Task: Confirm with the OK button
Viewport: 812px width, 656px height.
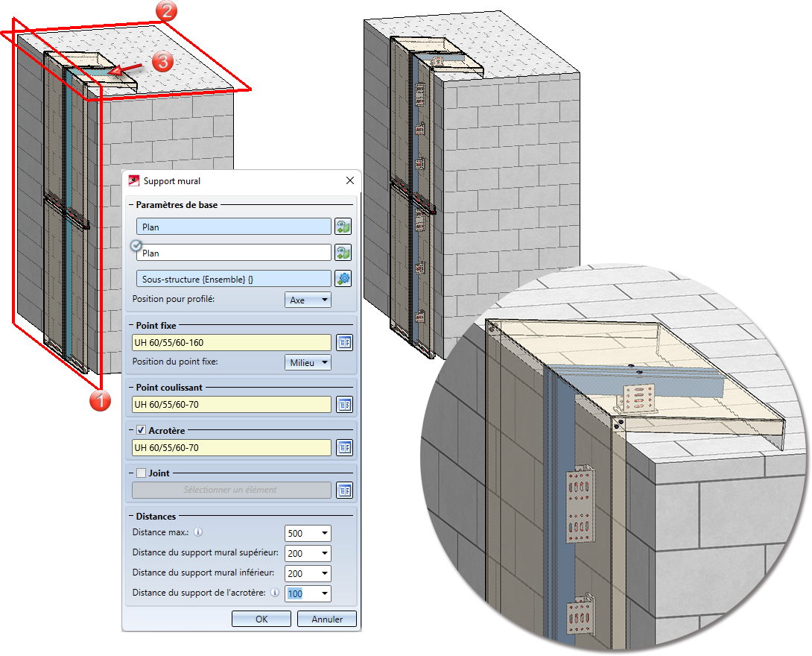Action: (261, 619)
